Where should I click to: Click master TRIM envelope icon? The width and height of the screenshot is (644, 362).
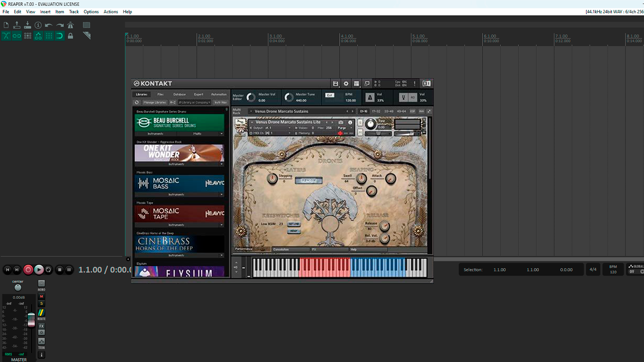(x=41, y=341)
